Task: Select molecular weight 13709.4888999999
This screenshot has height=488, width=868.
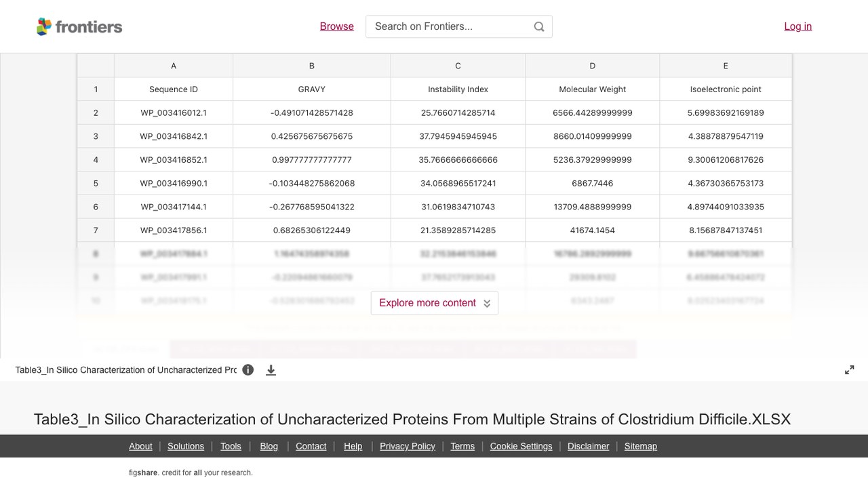Action: 593,207
